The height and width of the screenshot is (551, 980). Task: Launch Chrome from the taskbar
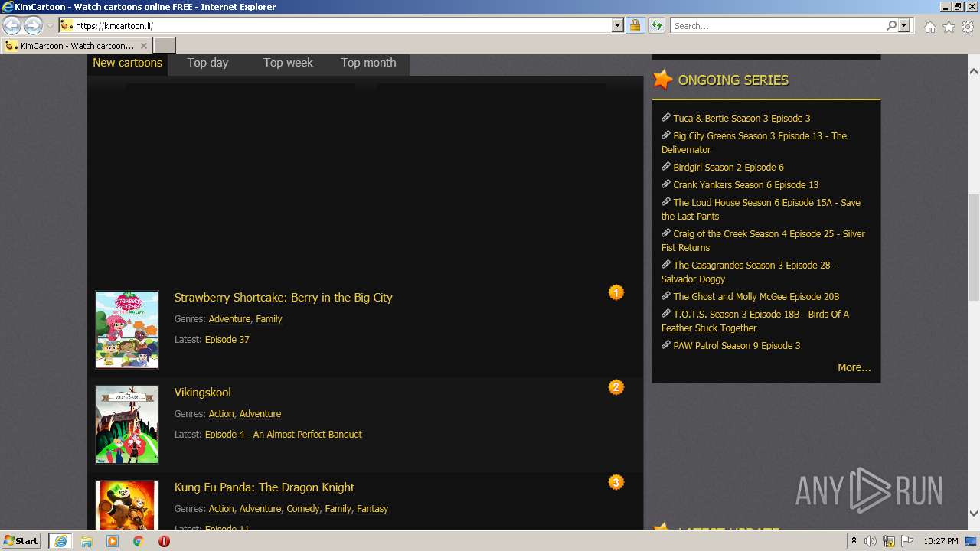138,541
